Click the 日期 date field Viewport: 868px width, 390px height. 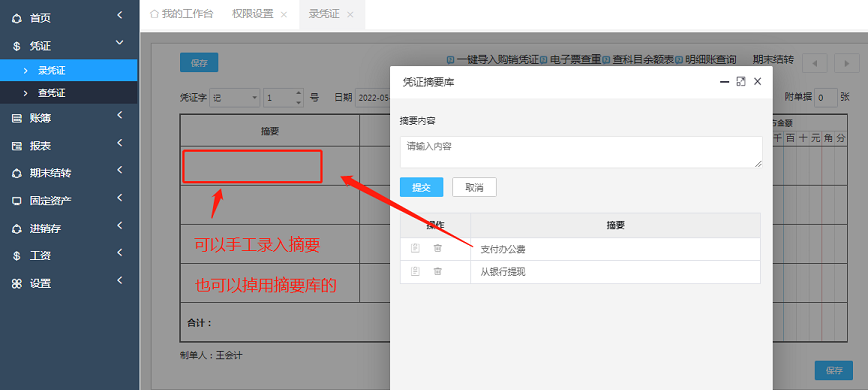click(374, 97)
